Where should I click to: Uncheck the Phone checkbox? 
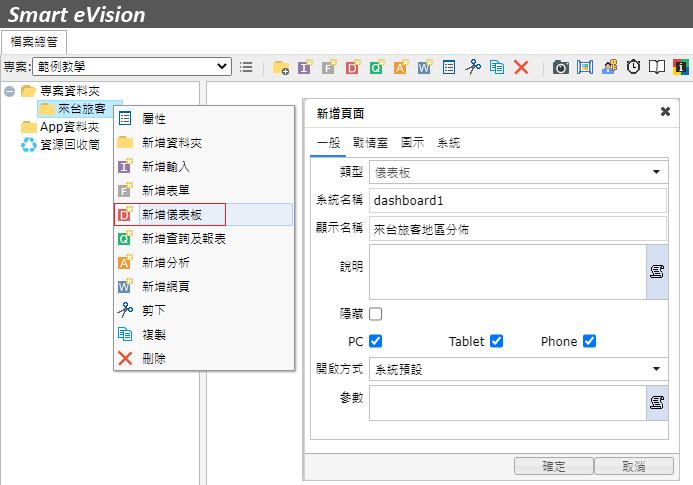tap(589, 341)
